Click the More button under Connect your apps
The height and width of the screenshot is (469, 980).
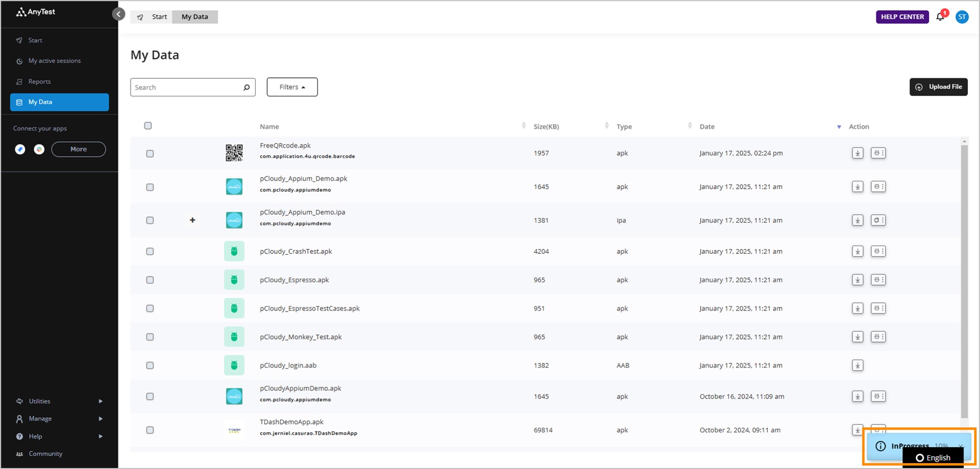[x=78, y=149]
